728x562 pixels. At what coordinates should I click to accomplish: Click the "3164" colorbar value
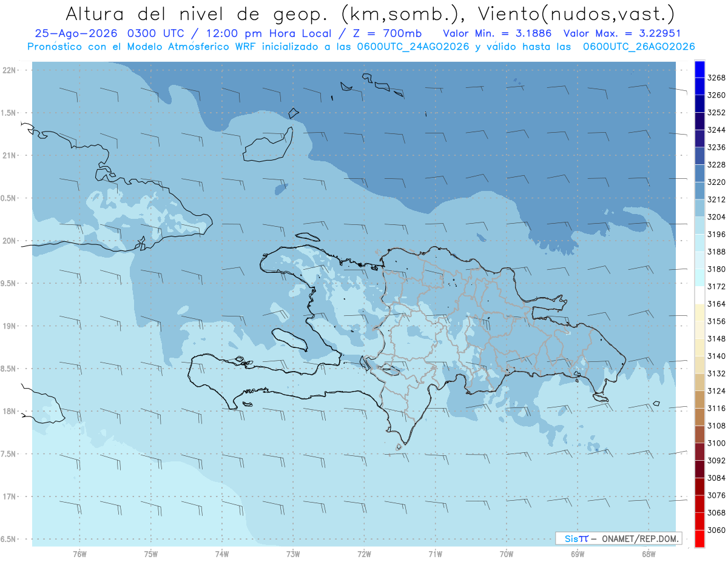click(x=716, y=304)
